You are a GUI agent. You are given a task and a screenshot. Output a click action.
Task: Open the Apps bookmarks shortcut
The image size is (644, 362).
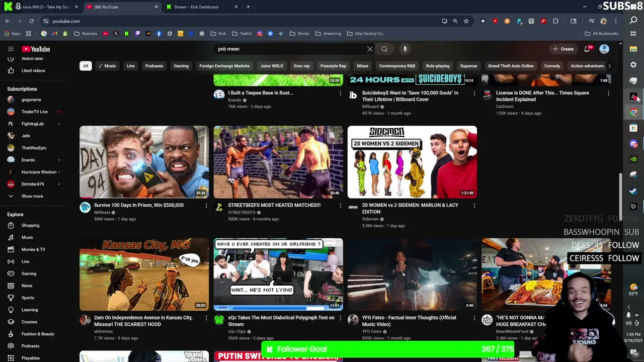click(12, 34)
